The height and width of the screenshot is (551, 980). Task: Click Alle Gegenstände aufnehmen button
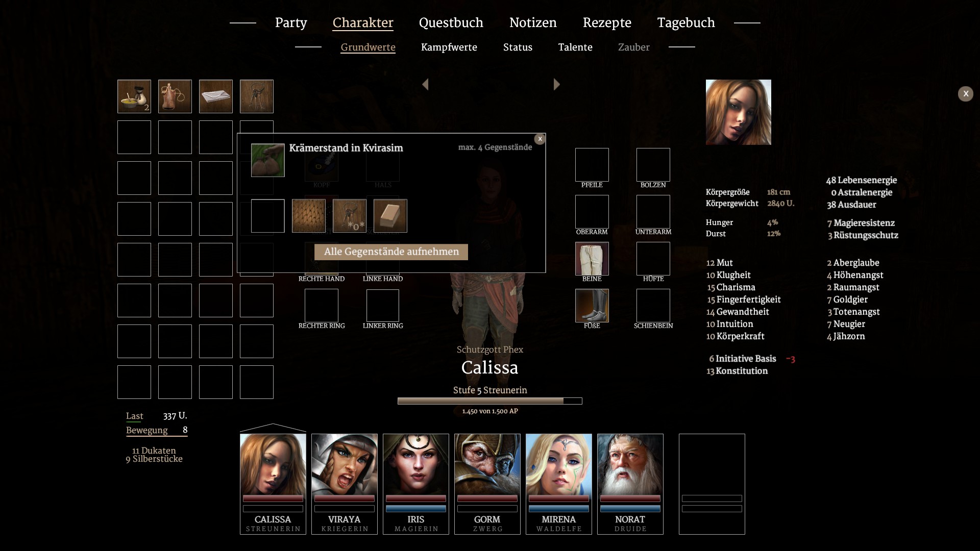391,252
